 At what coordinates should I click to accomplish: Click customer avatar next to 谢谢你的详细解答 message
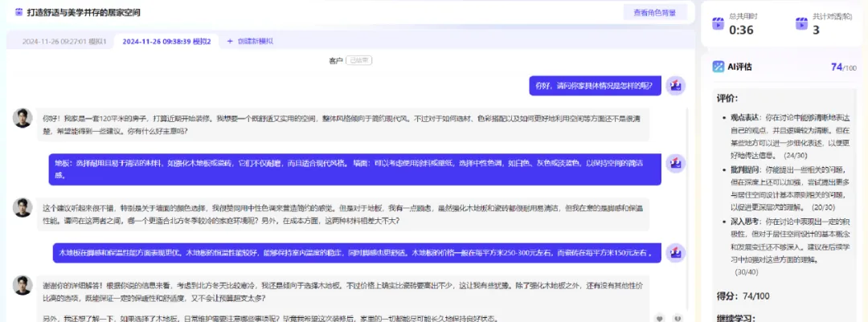[23, 286]
